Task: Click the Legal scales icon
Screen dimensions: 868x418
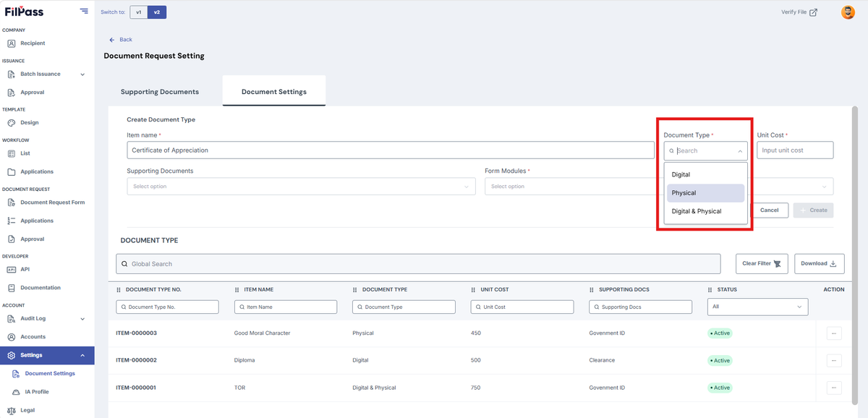Action: (12, 410)
